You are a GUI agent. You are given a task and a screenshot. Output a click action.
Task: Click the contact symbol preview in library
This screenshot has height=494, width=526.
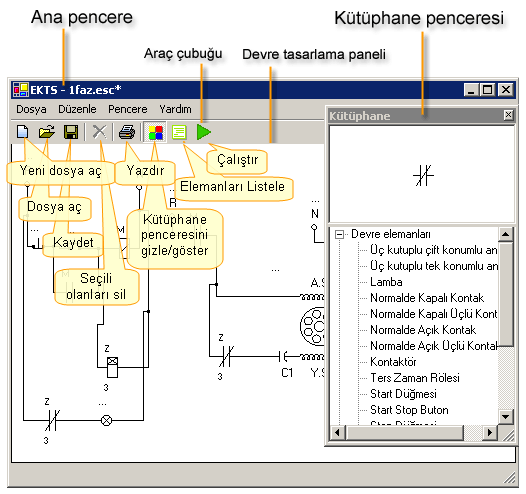point(423,175)
